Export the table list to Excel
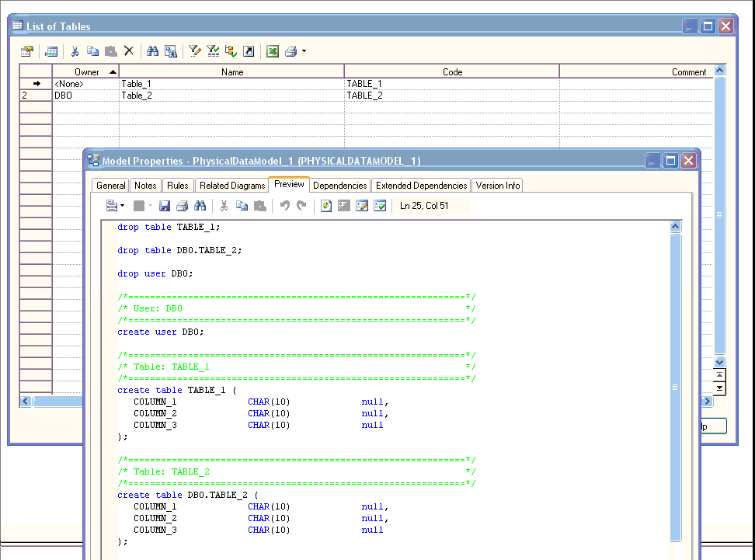Viewport: 755px width, 560px height. [273, 51]
